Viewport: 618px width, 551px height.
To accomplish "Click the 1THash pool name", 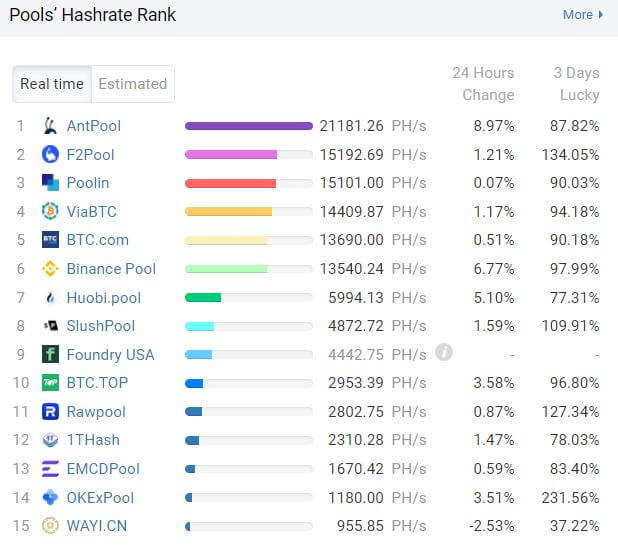I will click(93, 440).
